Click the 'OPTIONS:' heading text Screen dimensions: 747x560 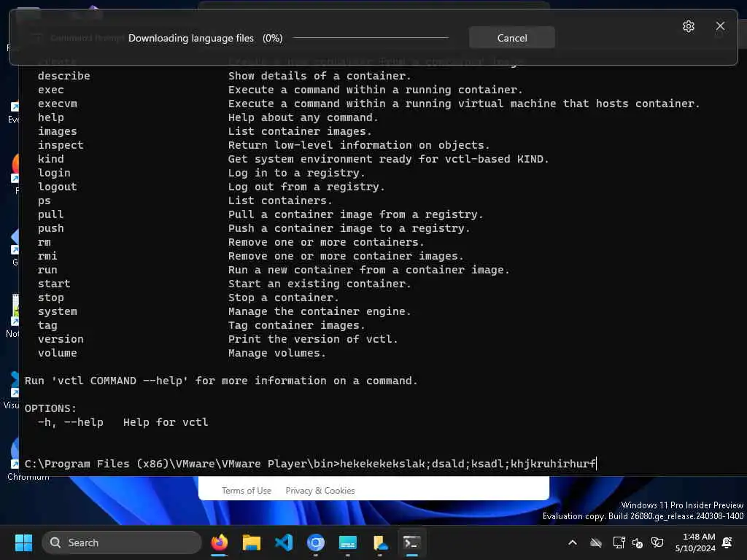point(50,408)
